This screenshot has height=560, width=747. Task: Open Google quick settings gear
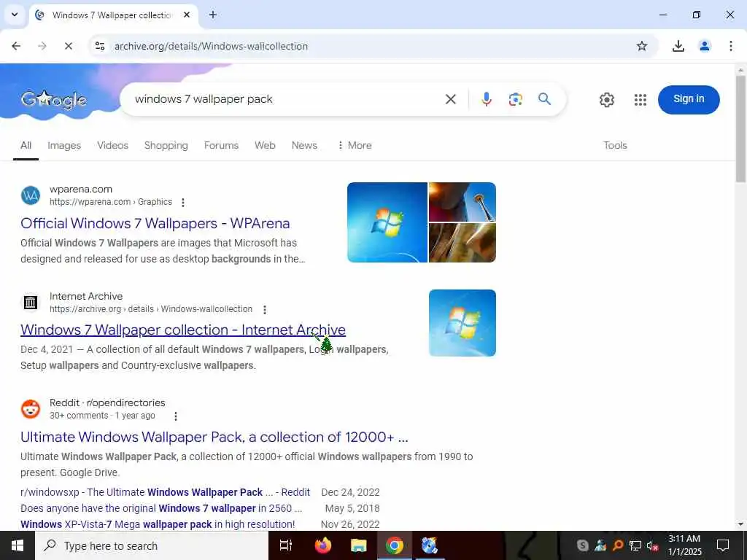point(606,99)
